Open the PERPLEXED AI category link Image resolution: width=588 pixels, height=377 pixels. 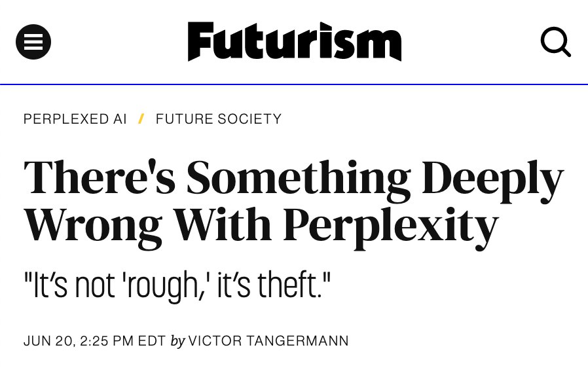click(75, 119)
